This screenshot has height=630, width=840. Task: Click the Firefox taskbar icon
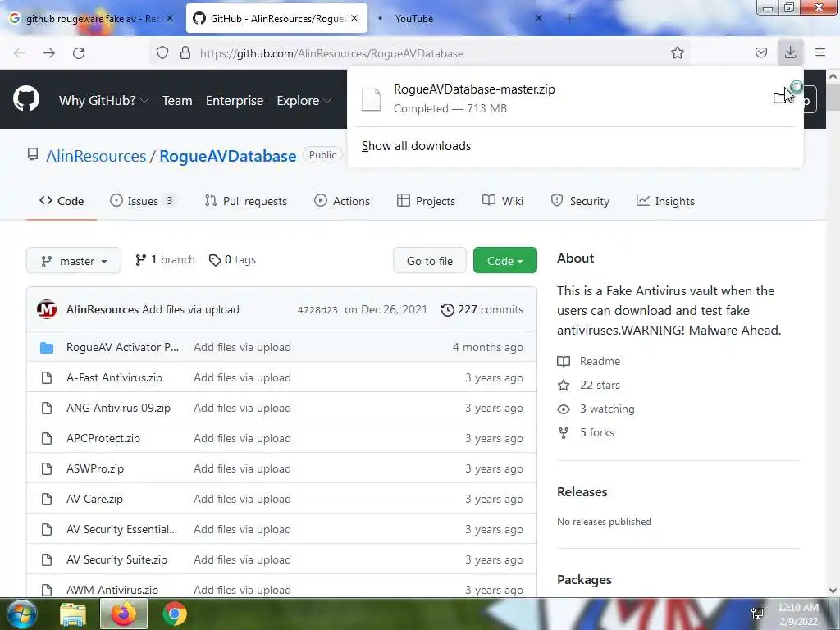click(x=124, y=614)
